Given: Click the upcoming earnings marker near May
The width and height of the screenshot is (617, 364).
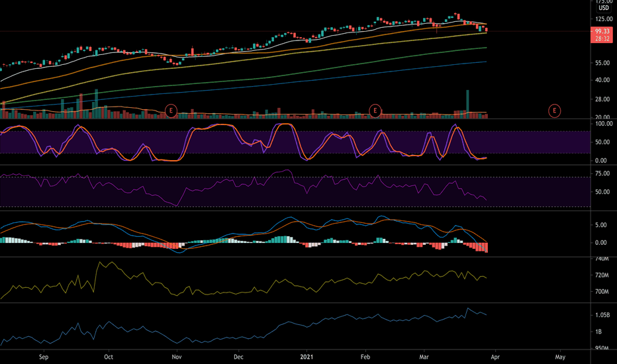Looking at the screenshot, I should click(554, 111).
